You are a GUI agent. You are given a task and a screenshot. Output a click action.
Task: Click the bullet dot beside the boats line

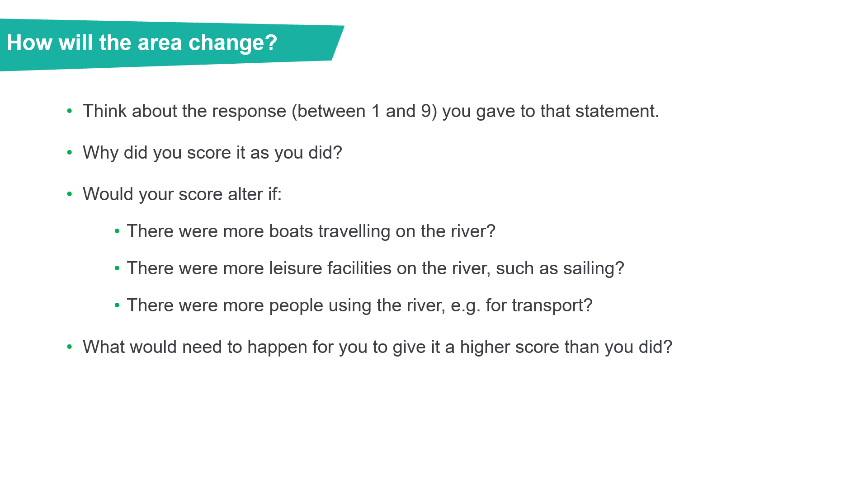pyautogui.click(x=117, y=231)
